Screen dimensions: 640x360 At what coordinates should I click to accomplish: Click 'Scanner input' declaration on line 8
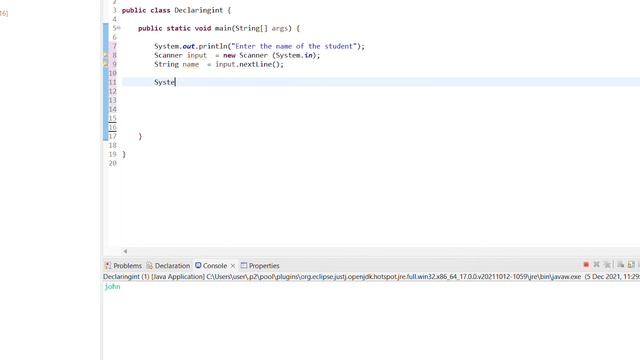[180, 55]
